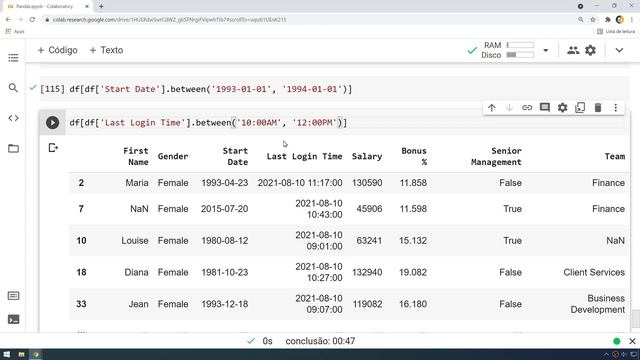The image size is (640, 360).
Task: Open the Apps bookmarks shortcut
Action: click(15, 31)
